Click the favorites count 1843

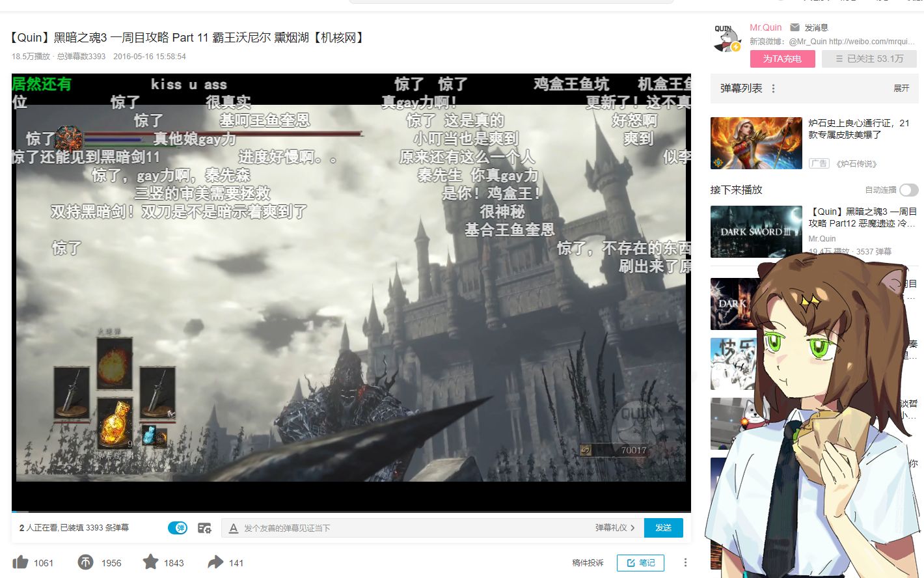coord(174,563)
